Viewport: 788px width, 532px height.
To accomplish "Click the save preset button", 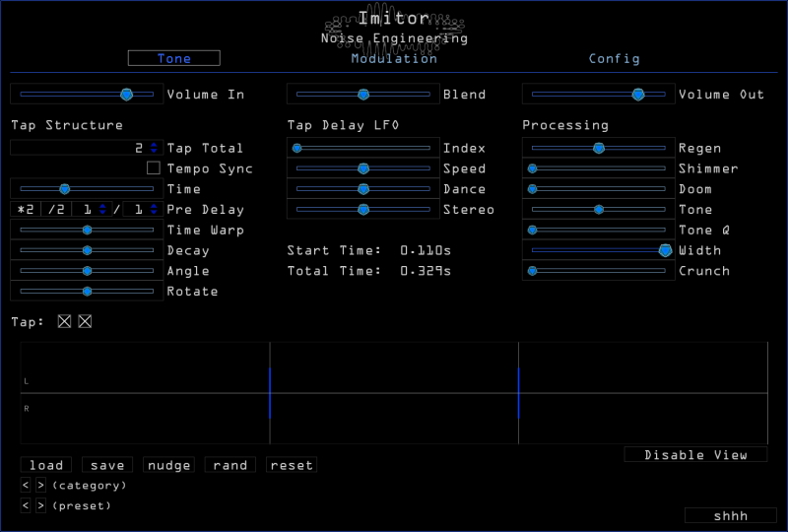I will [x=107, y=465].
